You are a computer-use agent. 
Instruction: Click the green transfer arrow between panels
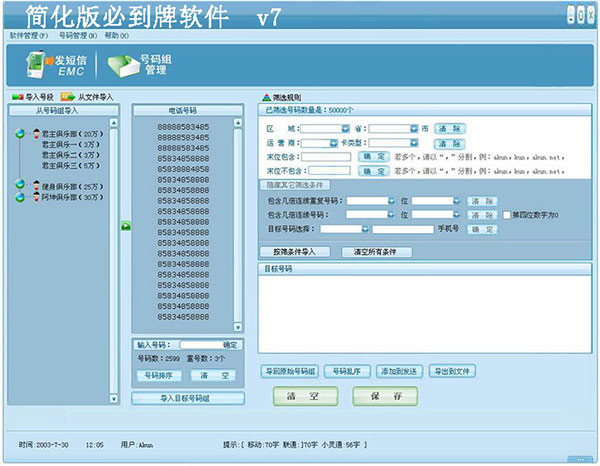coord(125,228)
